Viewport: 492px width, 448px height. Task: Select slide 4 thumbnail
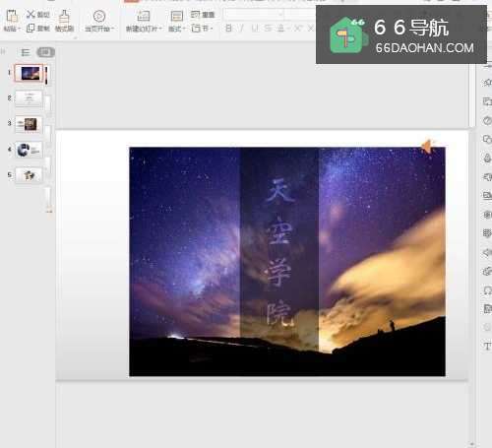coord(29,150)
